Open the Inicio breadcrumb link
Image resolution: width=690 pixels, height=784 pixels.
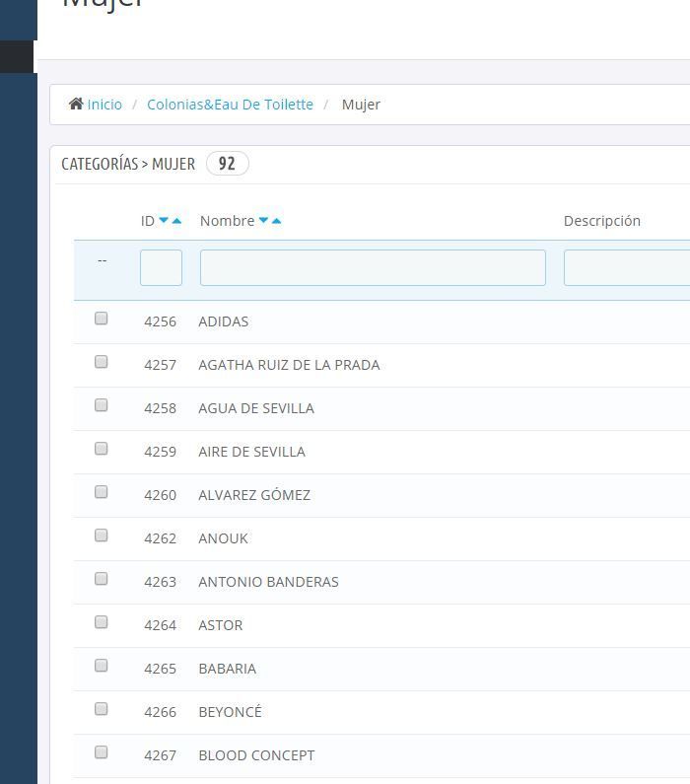pos(104,105)
